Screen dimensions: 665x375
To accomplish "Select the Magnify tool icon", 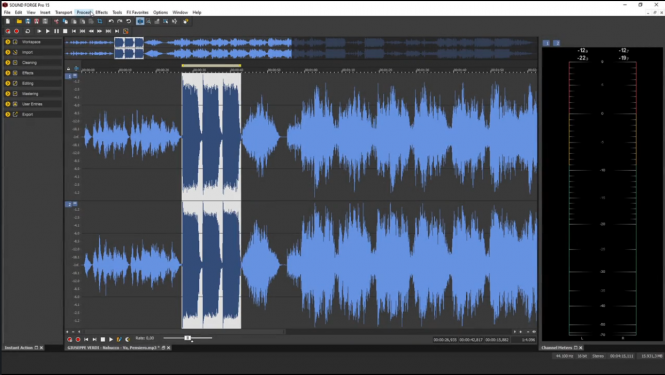I will [x=148, y=21].
